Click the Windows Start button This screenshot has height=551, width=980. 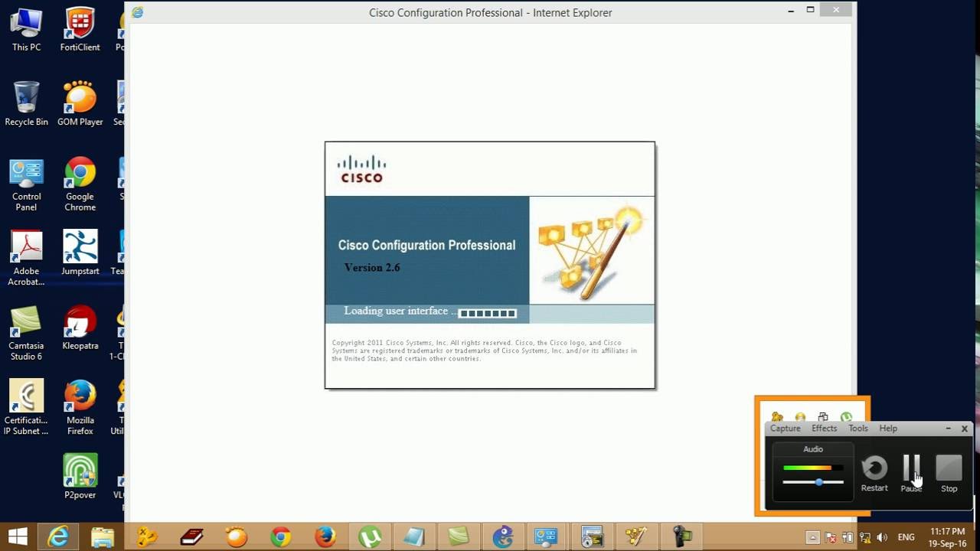coord(17,536)
